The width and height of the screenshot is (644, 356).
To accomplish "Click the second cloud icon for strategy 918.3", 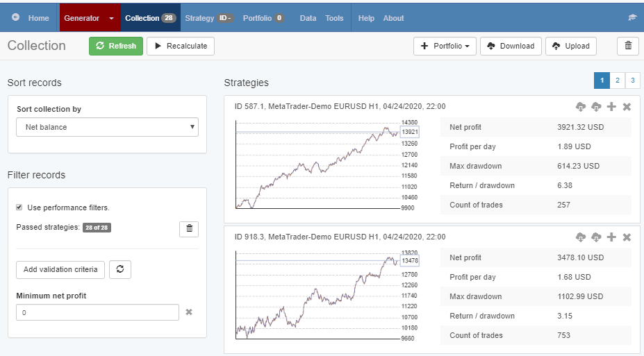I will (x=596, y=237).
